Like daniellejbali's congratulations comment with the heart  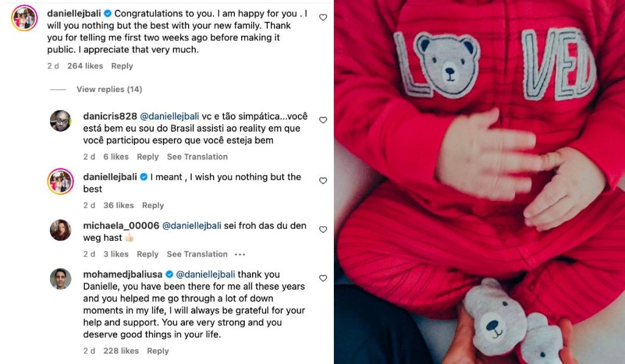point(323,18)
